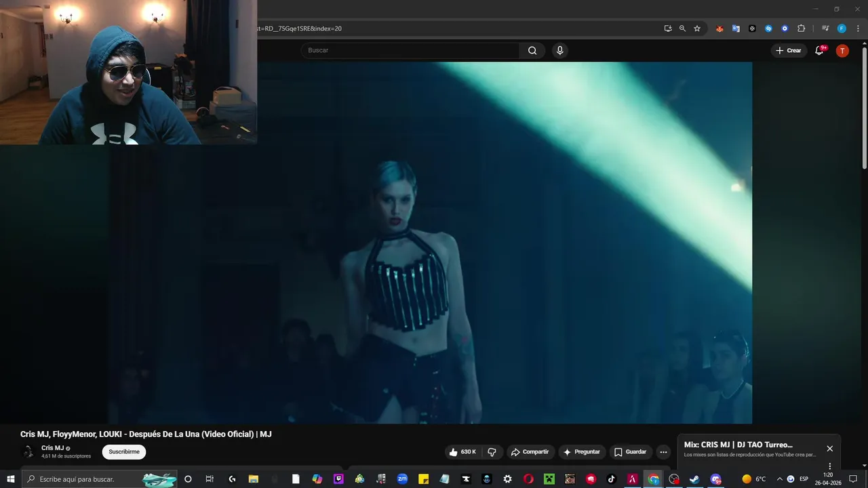868x488 pixels.
Task: Click Guardar to save the video
Action: 630,452
